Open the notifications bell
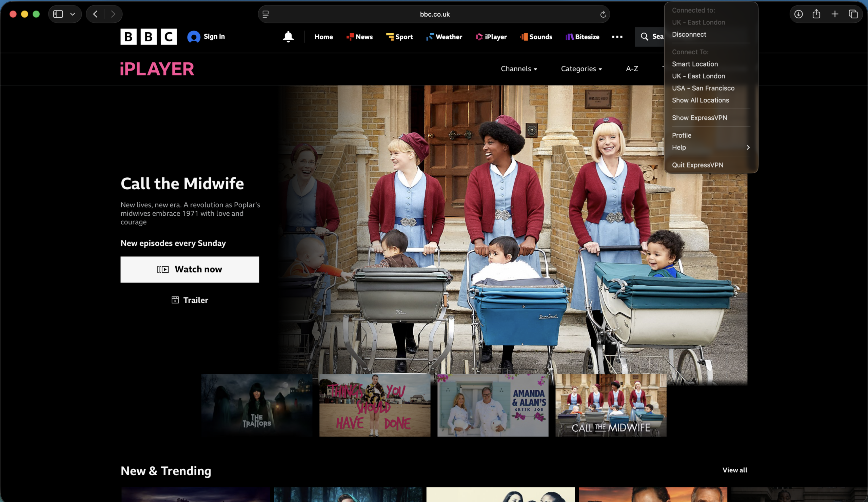The image size is (868, 502). click(288, 37)
